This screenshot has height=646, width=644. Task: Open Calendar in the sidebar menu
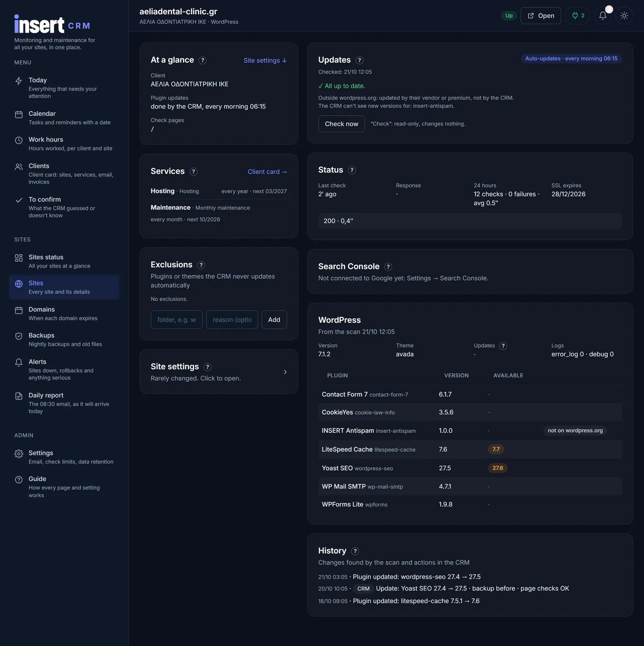coord(64,118)
